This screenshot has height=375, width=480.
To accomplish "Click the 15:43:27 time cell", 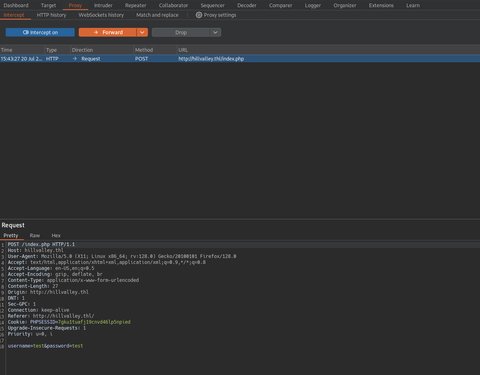I will 21,59.
